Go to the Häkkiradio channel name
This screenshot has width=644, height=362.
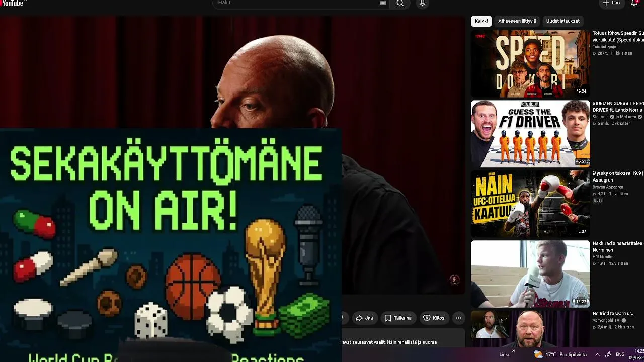click(602, 257)
